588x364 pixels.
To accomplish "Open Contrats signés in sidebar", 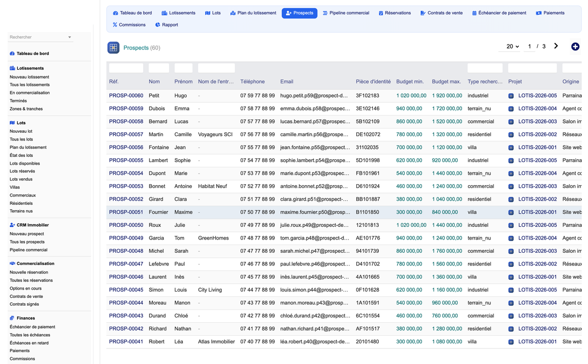I will coord(24,304).
